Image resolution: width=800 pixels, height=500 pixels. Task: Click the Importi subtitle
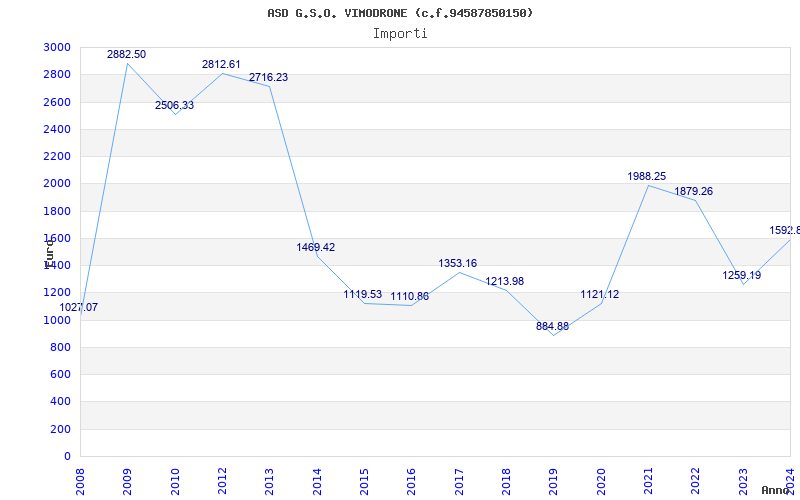400,34
